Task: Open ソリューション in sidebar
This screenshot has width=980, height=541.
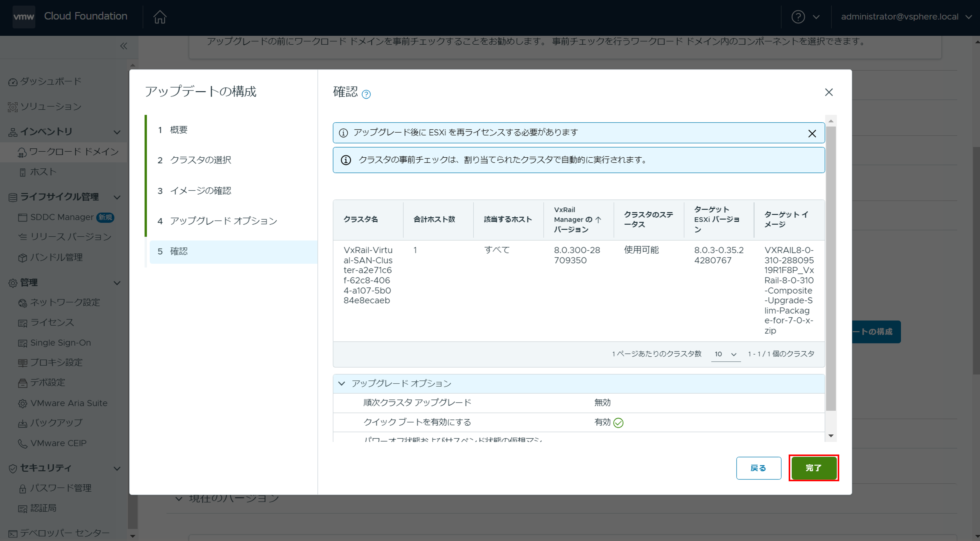Action: [51, 107]
